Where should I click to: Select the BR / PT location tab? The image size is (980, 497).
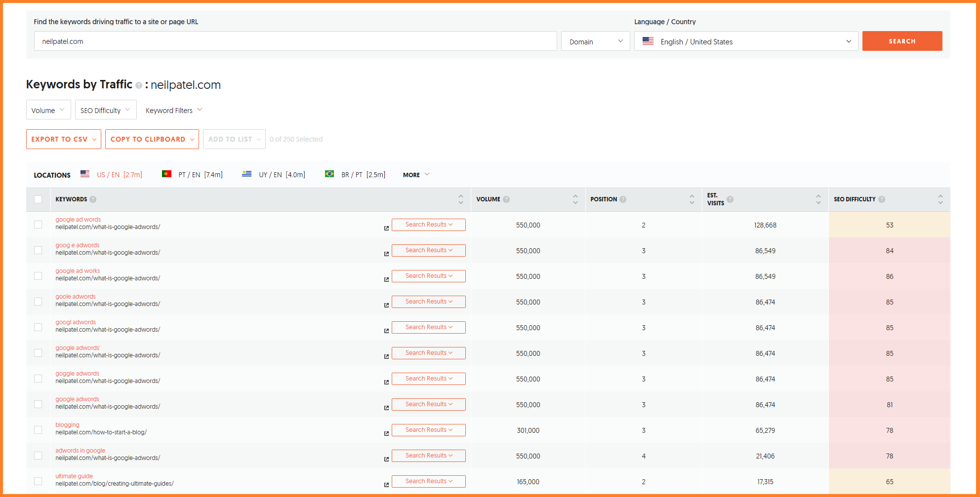tap(355, 175)
